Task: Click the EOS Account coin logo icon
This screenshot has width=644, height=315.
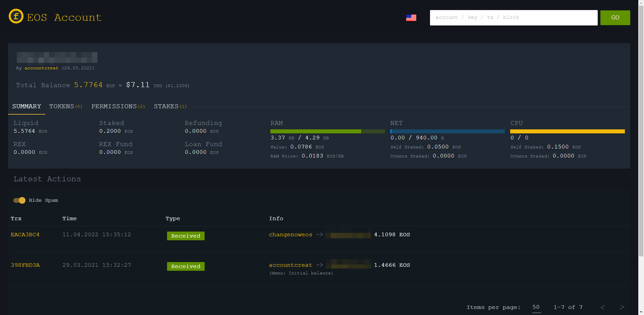Action: click(16, 16)
